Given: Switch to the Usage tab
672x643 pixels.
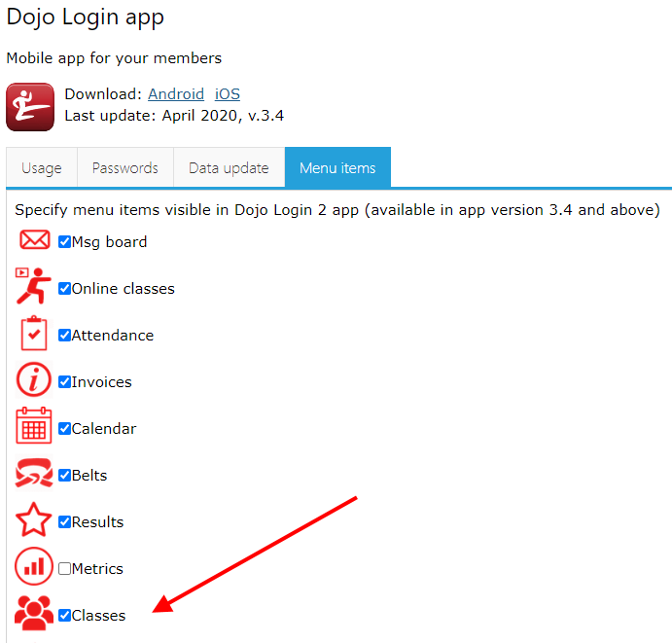Looking at the screenshot, I should pos(42,168).
